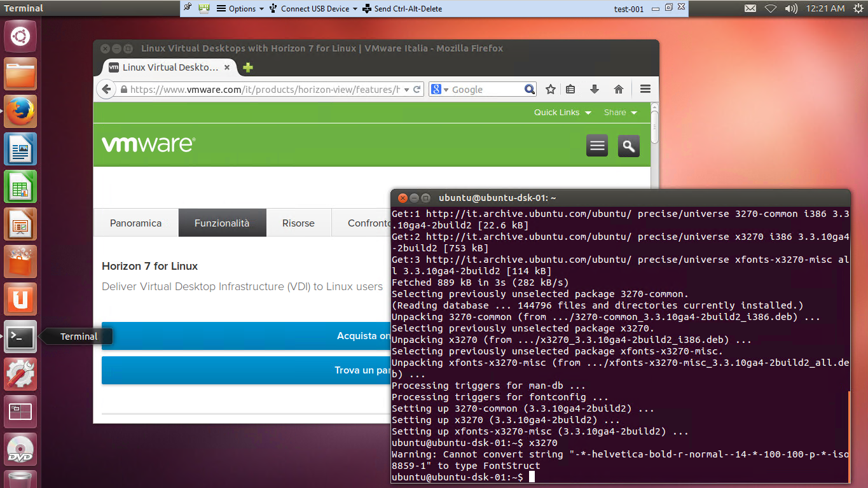Click the Firefox window title bar text
The width and height of the screenshot is (868, 488).
pos(322,48)
